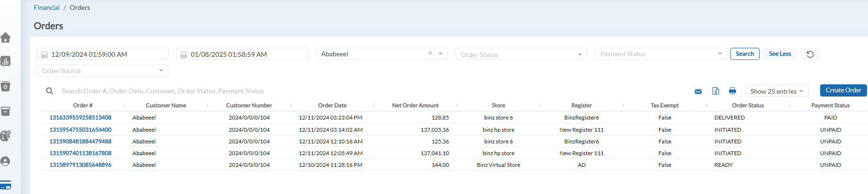Open the Show 25 entries dropdown
The height and width of the screenshot is (194, 868).
click(x=777, y=91)
